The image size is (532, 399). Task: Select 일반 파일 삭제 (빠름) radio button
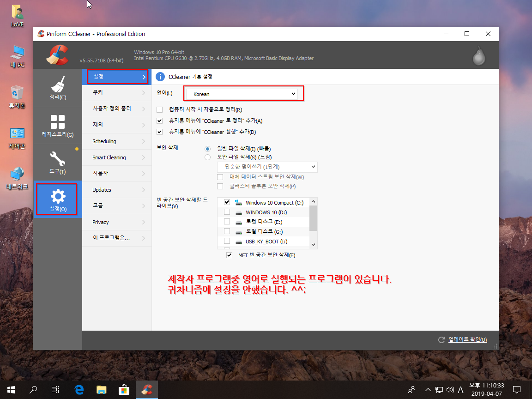pyautogui.click(x=207, y=149)
